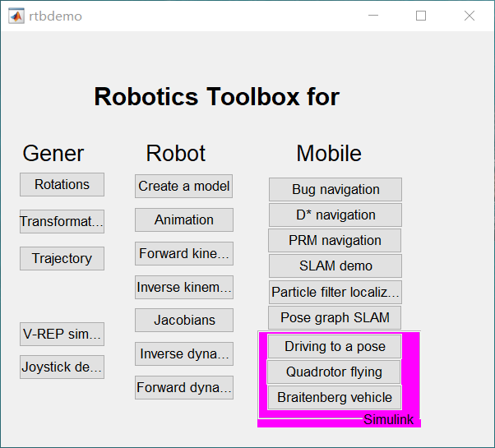Close the rtbdemo window
This screenshot has height=448, width=495.
(470, 16)
